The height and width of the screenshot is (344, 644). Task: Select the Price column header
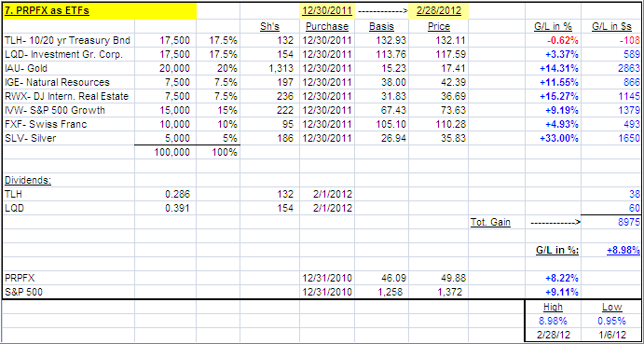point(438,27)
